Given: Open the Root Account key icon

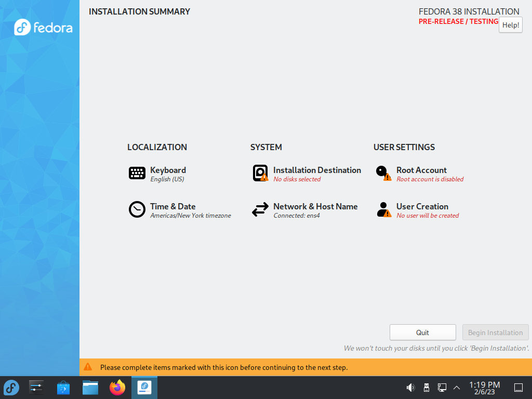Looking at the screenshot, I should tap(383, 173).
